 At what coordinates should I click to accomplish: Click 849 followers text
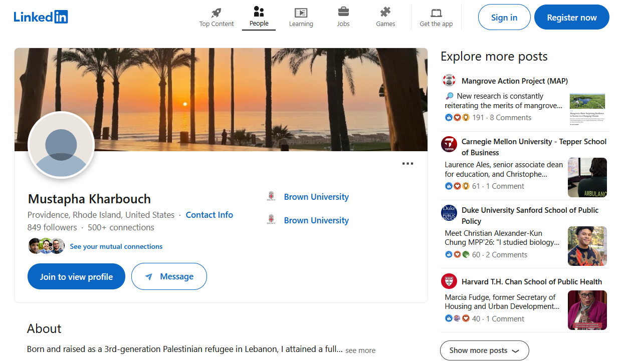52,227
